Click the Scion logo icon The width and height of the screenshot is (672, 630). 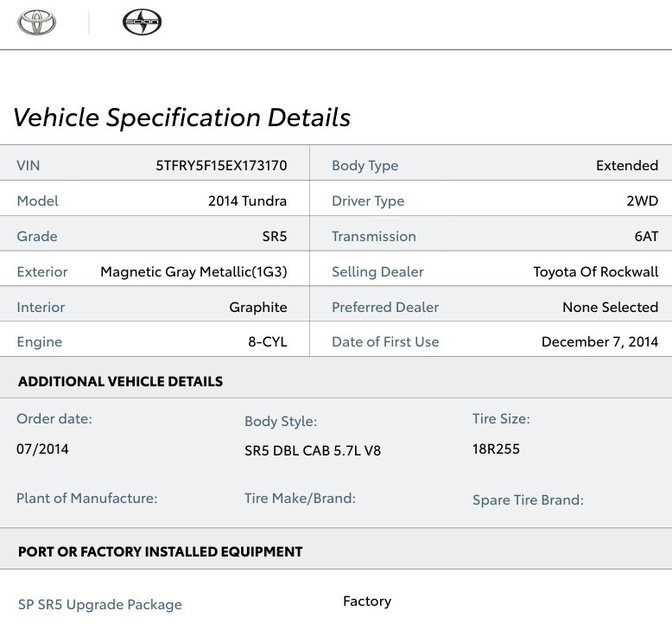point(142,22)
